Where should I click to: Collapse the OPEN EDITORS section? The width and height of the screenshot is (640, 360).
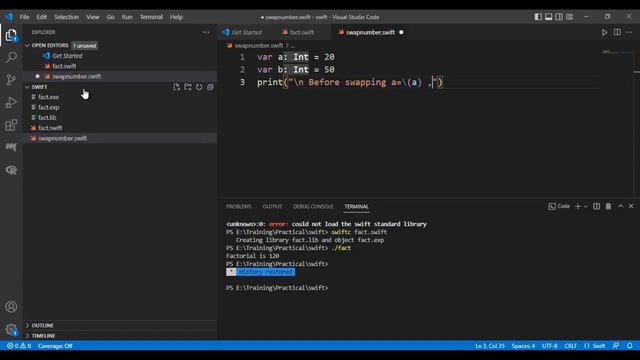(x=50, y=45)
